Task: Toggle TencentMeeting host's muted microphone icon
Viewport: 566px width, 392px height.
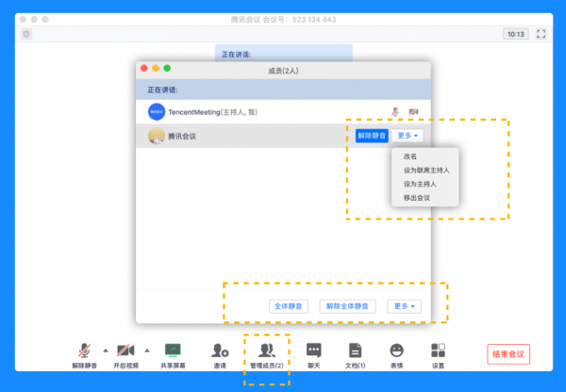Action: pos(396,111)
